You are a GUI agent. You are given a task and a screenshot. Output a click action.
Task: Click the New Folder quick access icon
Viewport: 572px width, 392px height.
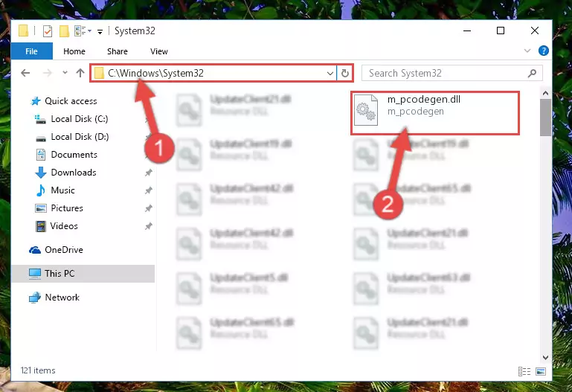64,31
